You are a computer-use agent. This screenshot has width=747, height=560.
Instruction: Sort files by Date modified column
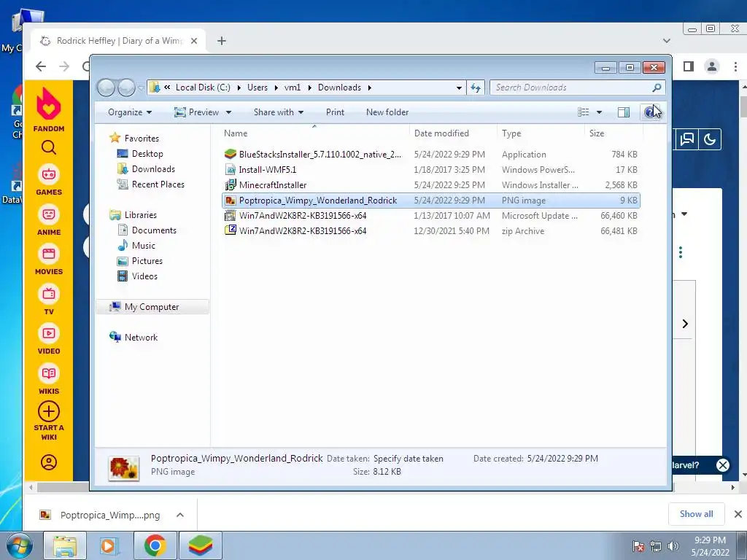click(x=452, y=133)
